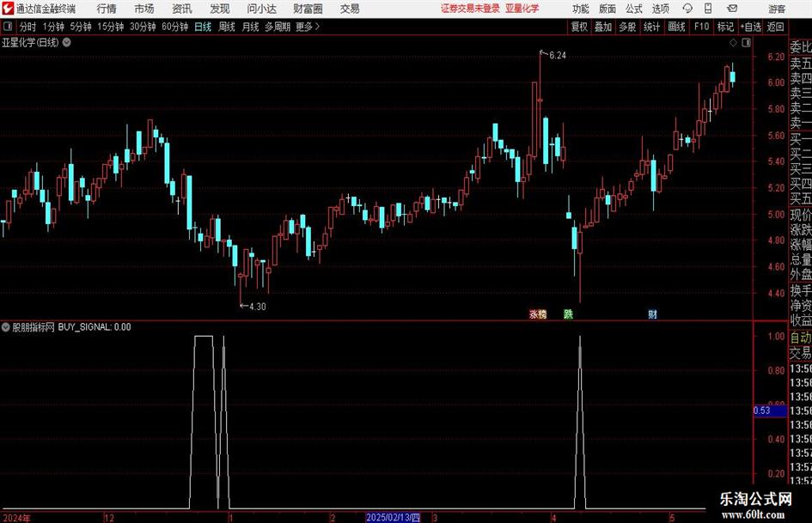
Task: Click the BUY_SIGNAL: 0.00 indicator value
Action: pos(95,326)
